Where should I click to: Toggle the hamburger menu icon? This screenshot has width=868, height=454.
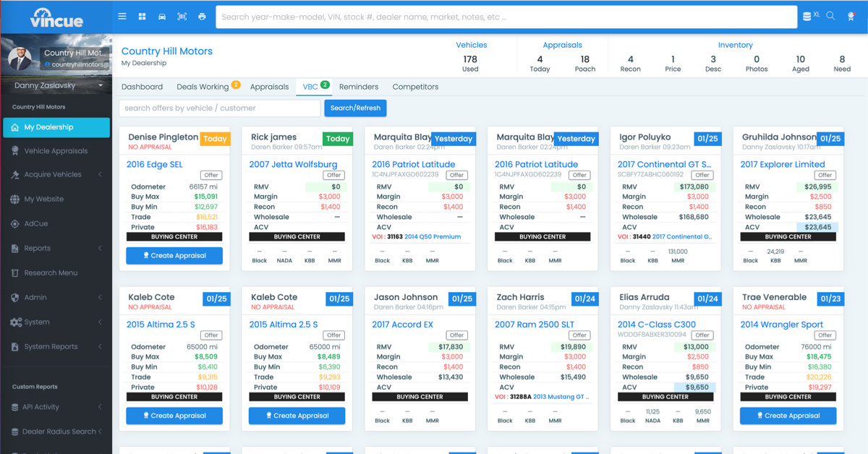point(122,16)
